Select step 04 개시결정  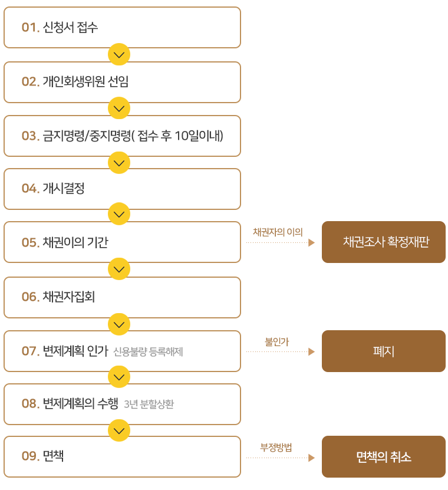point(122,189)
